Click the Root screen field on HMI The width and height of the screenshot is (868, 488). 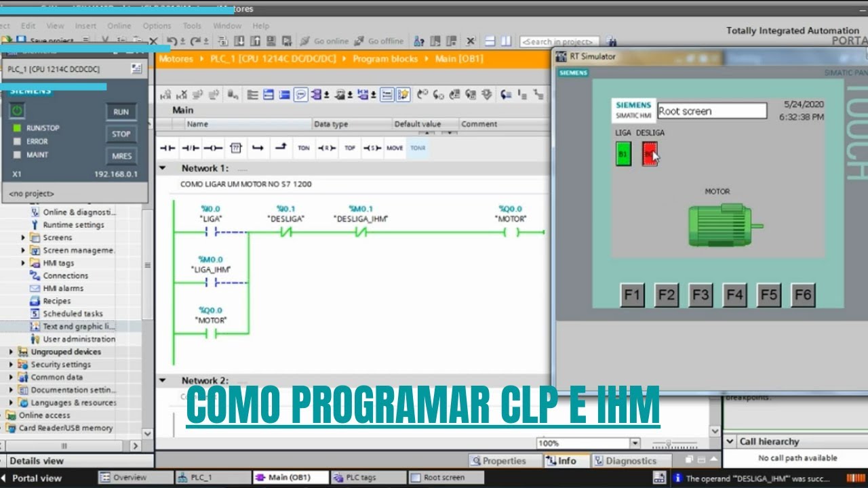[x=712, y=111]
